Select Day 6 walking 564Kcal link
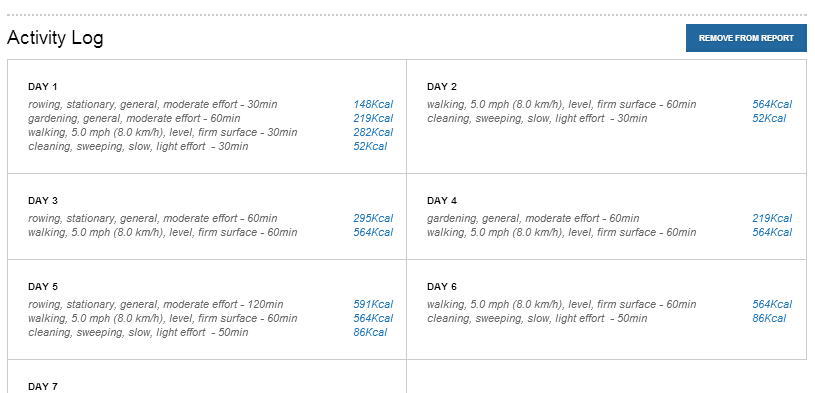Screen dimensions: 815x393 pyautogui.click(x=772, y=304)
